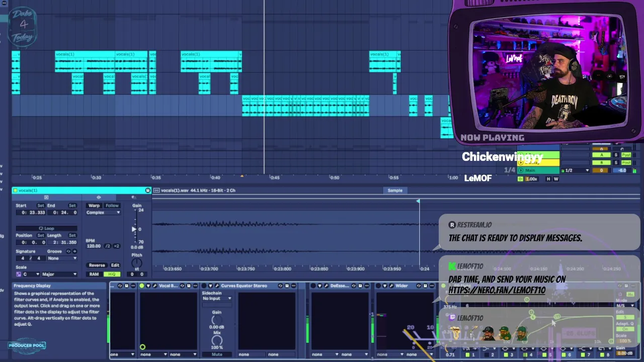
Task: Click the BPM 120.00 field
Action: (x=94, y=246)
